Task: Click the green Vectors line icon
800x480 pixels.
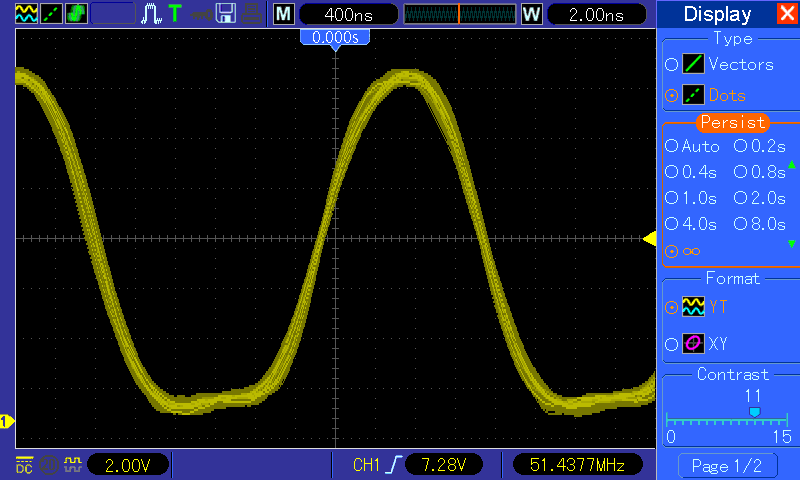Action: (x=693, y=64)
